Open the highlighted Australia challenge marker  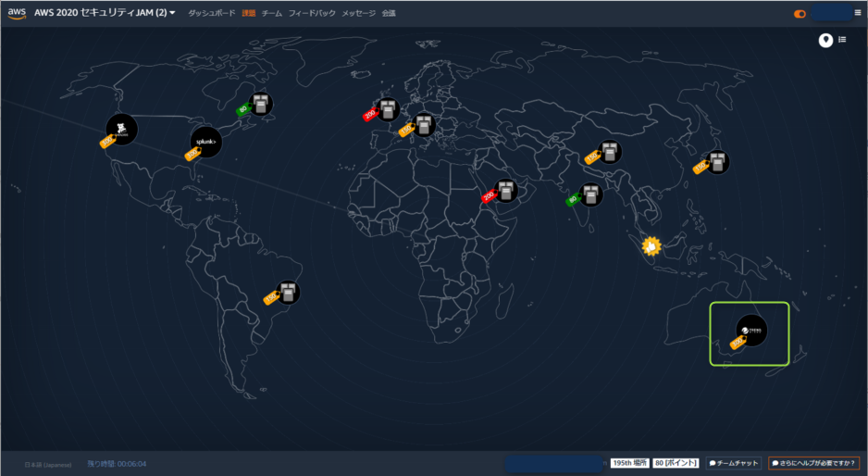tap(751, 330)
